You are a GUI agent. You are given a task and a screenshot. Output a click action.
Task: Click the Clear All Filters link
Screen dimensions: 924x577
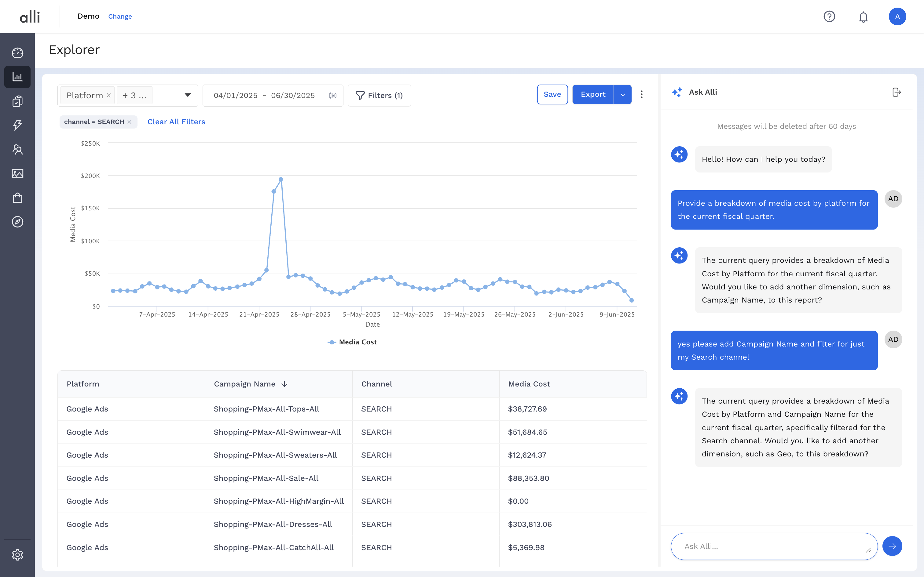[x=176, y=122]
